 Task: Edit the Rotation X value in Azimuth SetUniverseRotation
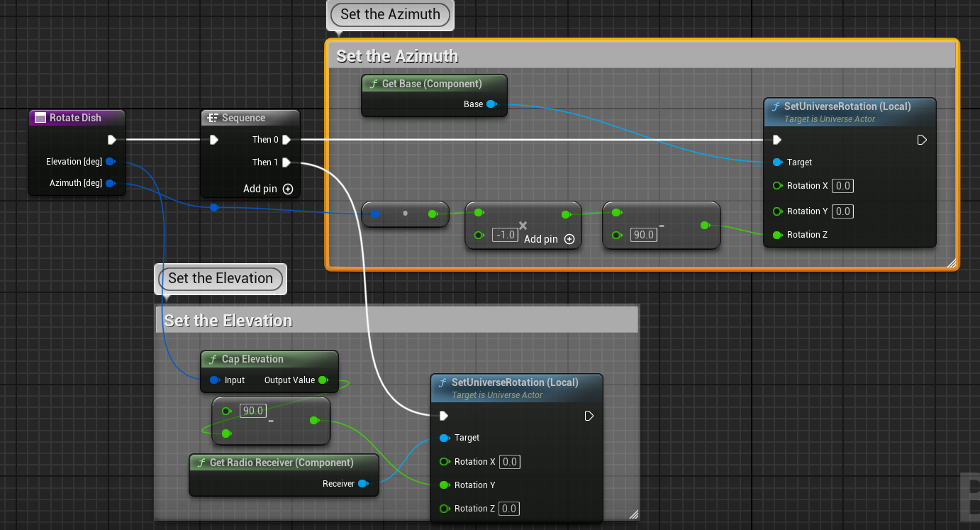pos(842,186)
